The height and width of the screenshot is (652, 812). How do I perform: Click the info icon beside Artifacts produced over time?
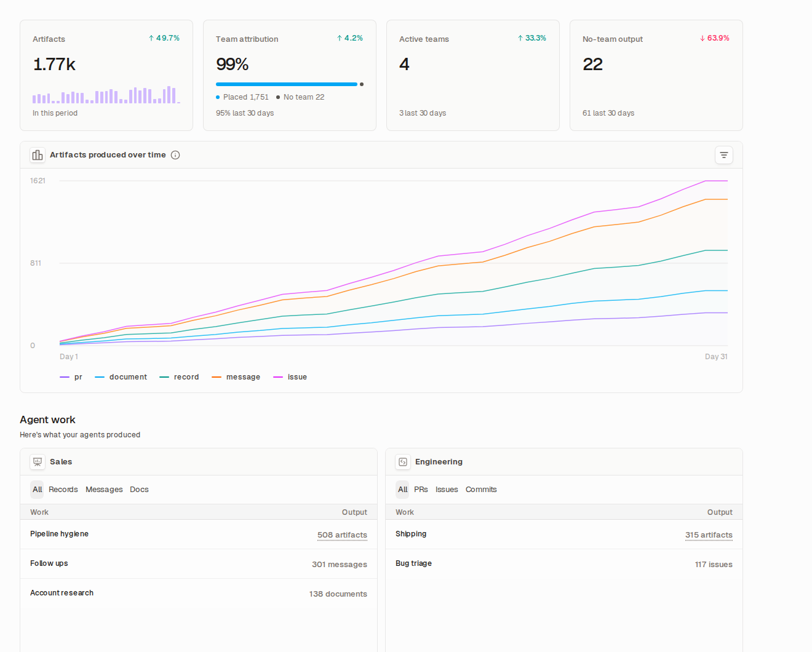(x=175, y=155)
